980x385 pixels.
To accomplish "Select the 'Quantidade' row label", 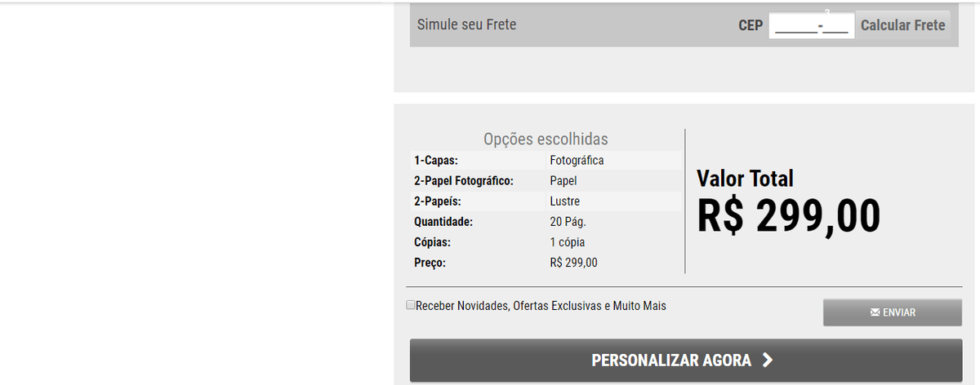I will (443, 222).
